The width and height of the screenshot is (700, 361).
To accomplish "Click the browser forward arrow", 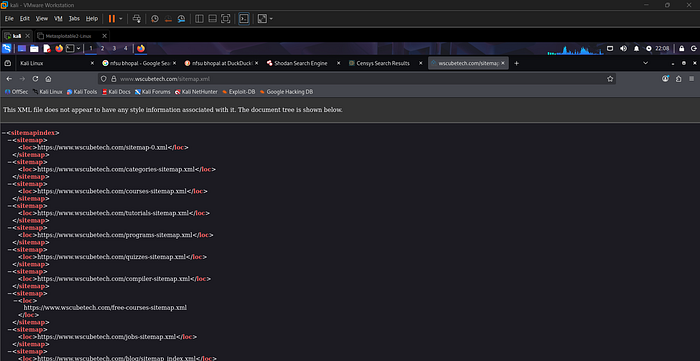I will (x=22, y=79).
